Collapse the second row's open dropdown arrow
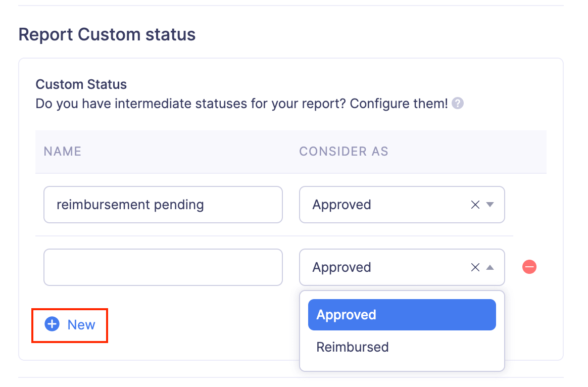The height and width of the screenshot is (387, 588). (489, 267)
